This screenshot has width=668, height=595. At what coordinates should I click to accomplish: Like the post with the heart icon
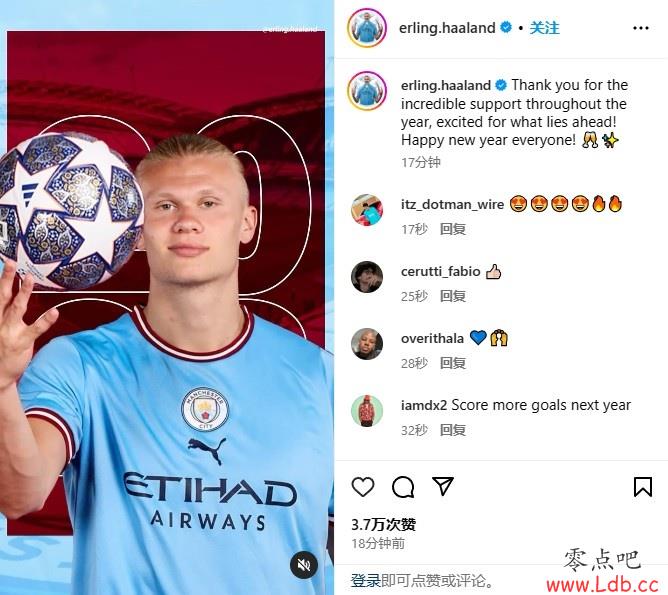tap(363, 486)
